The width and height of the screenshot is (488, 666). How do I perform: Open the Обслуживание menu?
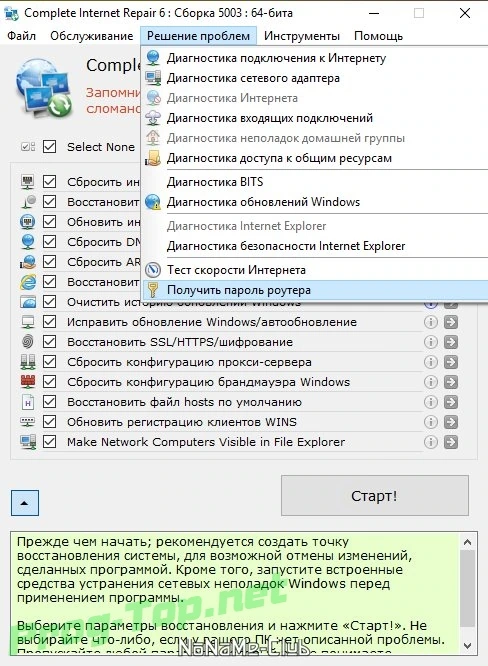(92, 36)
